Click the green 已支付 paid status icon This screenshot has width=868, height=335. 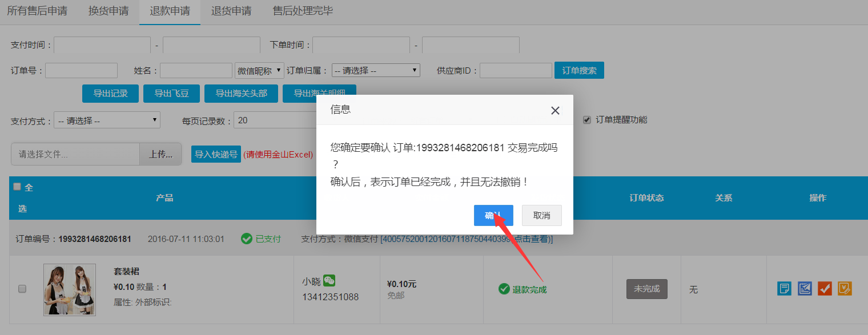[246, 239]
